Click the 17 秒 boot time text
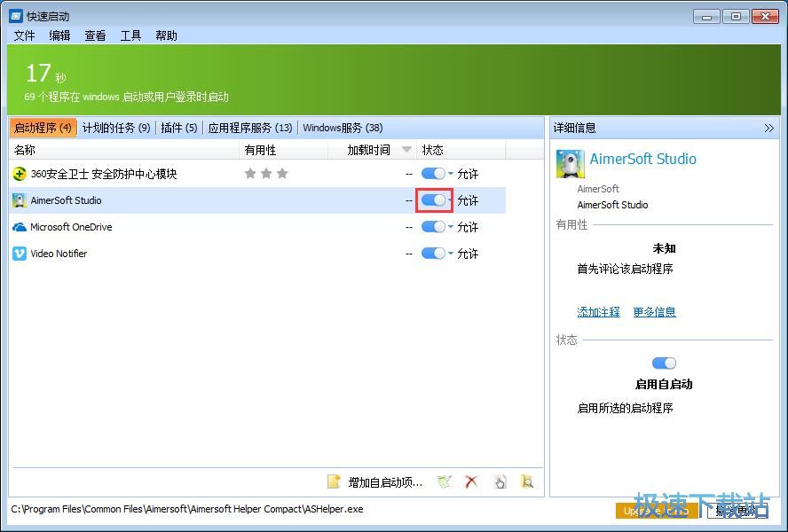Viewport: 788px width, 532px height. point(46,74)
